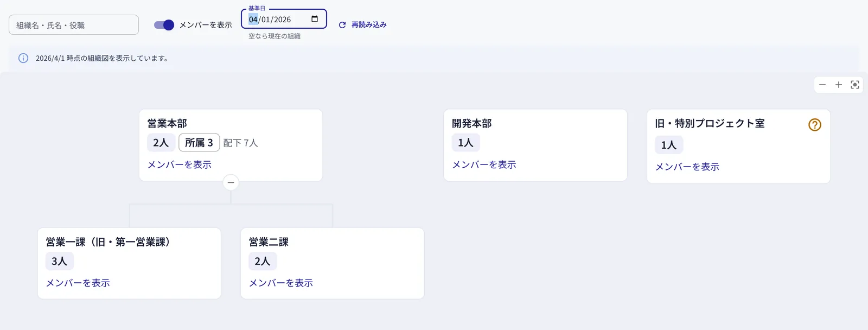Screen dimensions: 868x330
Task: Focus the 組織名・氏名・役職 search field
Action: click(74, 25)
